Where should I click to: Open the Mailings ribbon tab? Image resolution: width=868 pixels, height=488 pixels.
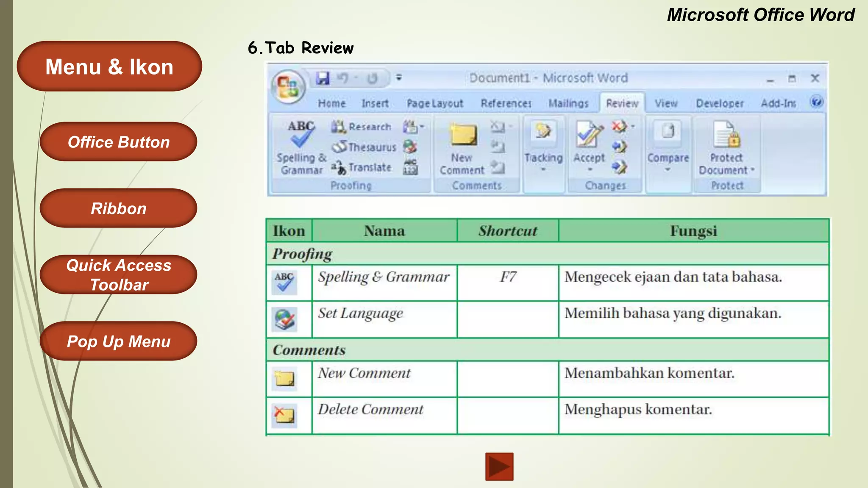tap(568, 103)
